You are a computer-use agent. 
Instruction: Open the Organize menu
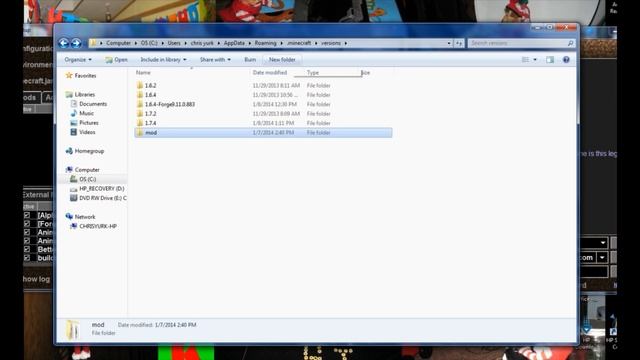pos(78,60)
